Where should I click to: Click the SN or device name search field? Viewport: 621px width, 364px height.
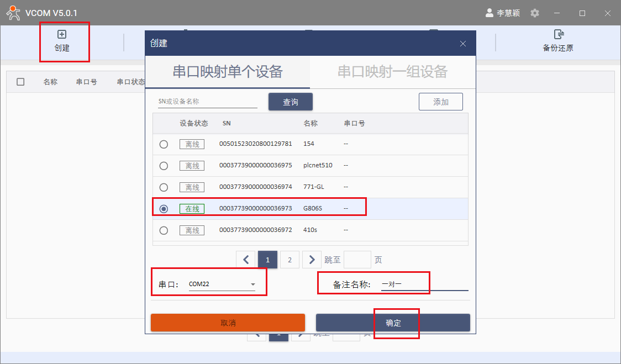coord(207,102)
